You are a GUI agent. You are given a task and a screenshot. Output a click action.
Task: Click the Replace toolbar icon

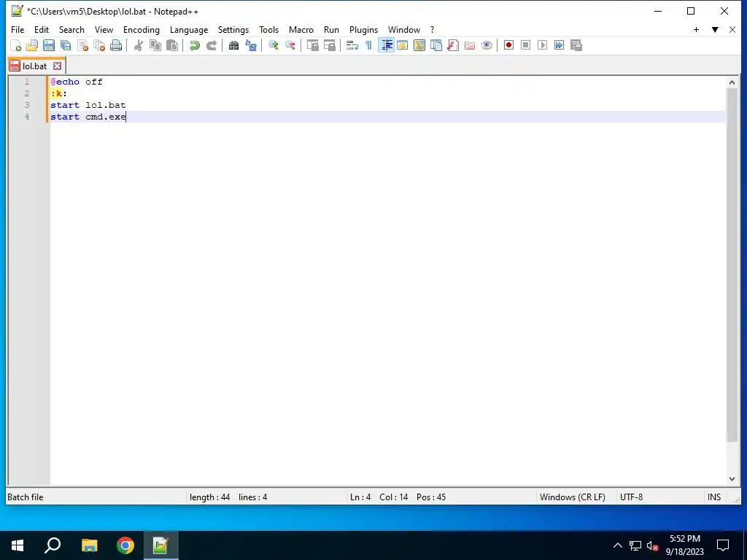pyautogui.click(x=251, y=45)
